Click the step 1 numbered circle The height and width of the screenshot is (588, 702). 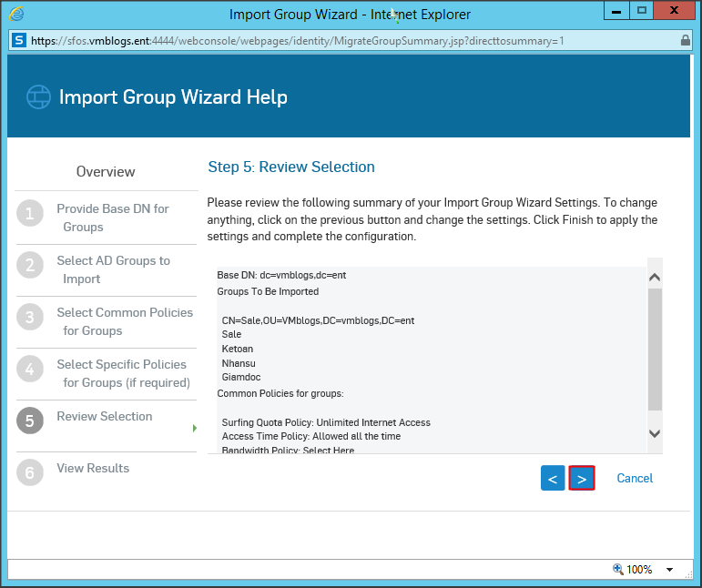click(x=29, y=214)
